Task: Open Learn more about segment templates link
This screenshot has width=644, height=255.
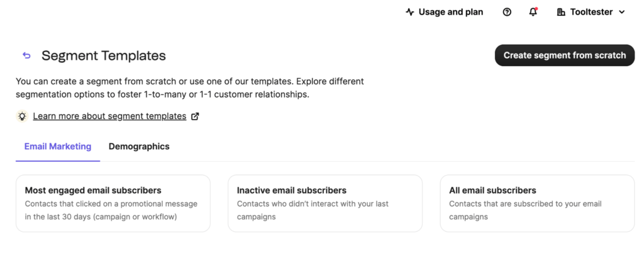Action: click(109, 116)
